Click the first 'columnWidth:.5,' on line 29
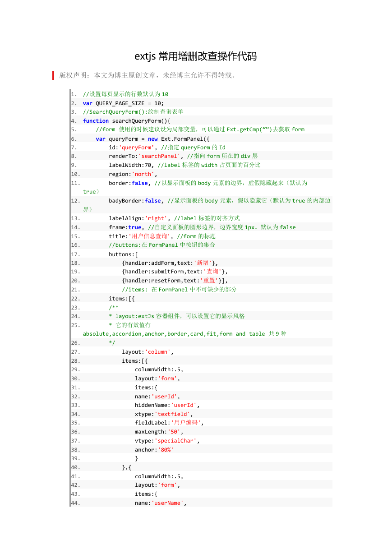The image size is (392, 554). 159,369
